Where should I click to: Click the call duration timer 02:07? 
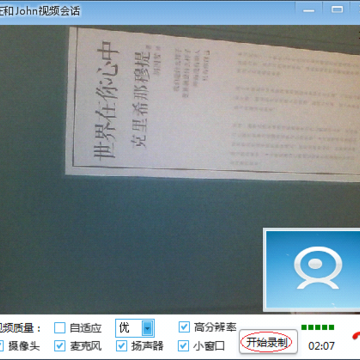[321, 346]
